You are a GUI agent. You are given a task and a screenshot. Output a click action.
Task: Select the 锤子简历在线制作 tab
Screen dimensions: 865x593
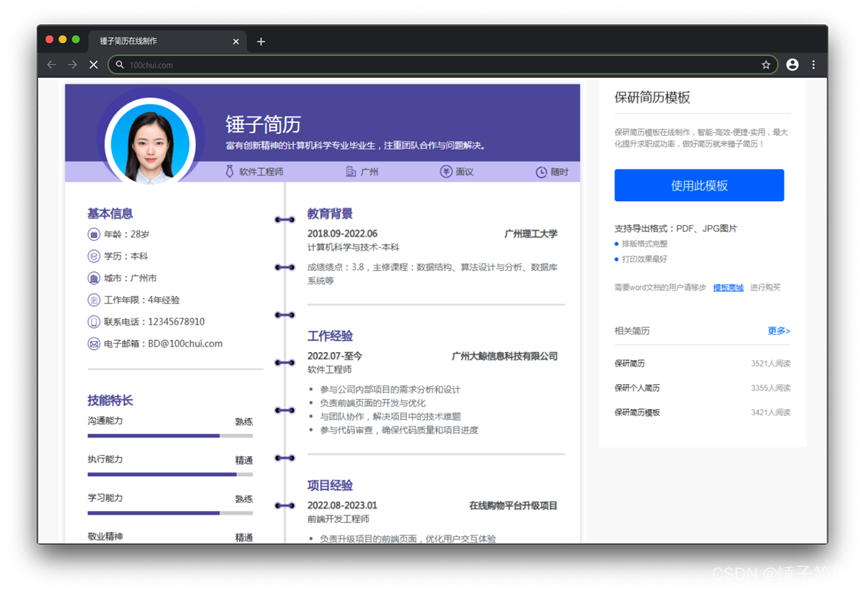click(167, 41)
